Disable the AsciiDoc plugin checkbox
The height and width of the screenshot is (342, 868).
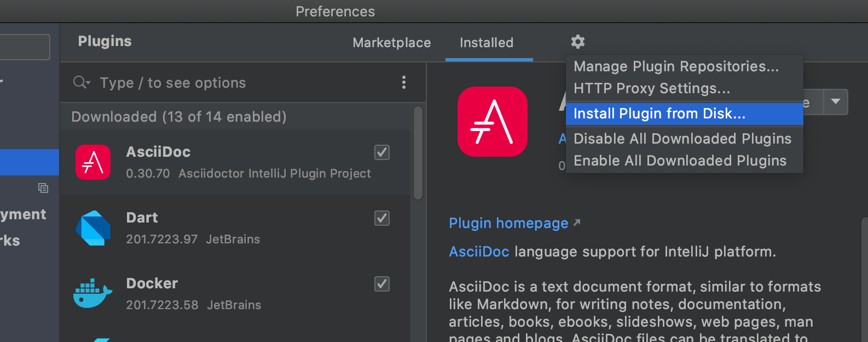tap(382, 152)
